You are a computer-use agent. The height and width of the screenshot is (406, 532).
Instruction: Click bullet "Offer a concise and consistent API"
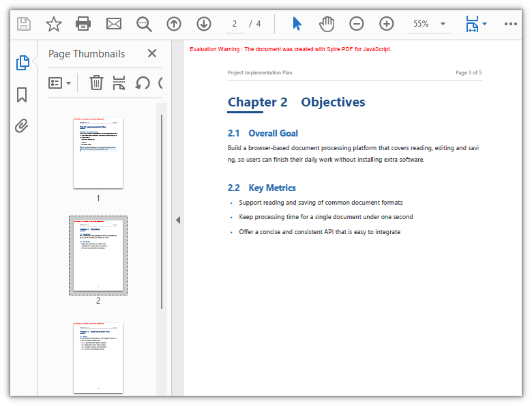[320, 232]
